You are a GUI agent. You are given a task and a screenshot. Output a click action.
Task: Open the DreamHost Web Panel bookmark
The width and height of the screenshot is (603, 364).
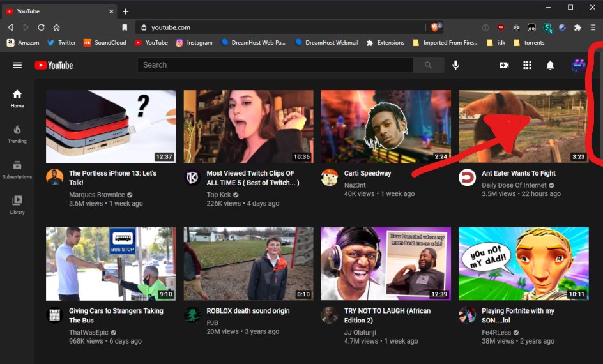coord(254,43)
